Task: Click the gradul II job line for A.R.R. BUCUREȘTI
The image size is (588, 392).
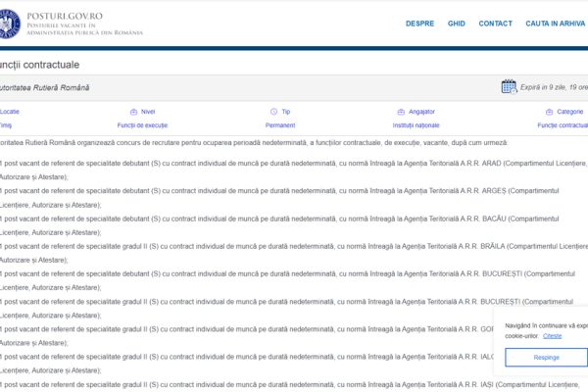Action: click(x=287, y=309)
